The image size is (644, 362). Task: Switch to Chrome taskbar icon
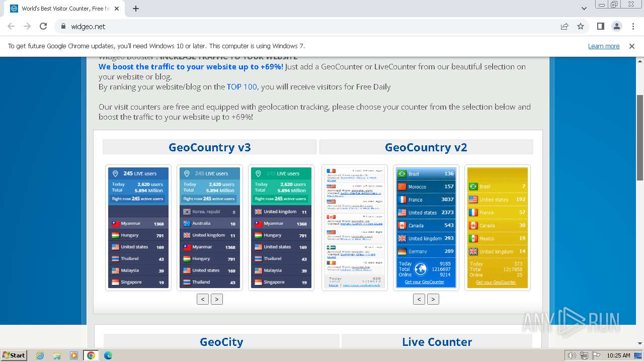tap(91, 355)
